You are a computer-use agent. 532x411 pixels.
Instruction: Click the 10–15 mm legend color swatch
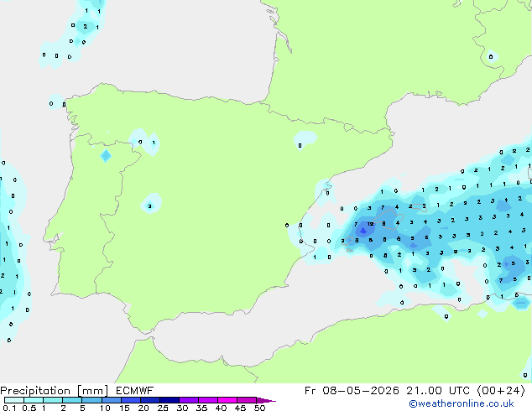[111, 400]
